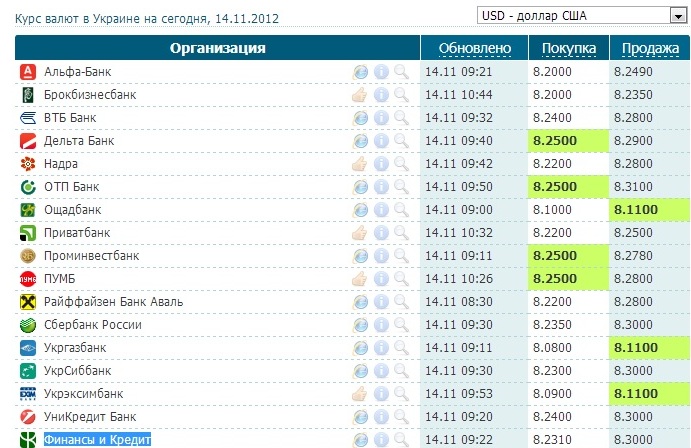Viewport: 691px width, 448px height.
Task: Click ОТП Банк sell rate 8.3100
Action: (x=633, y=187)
